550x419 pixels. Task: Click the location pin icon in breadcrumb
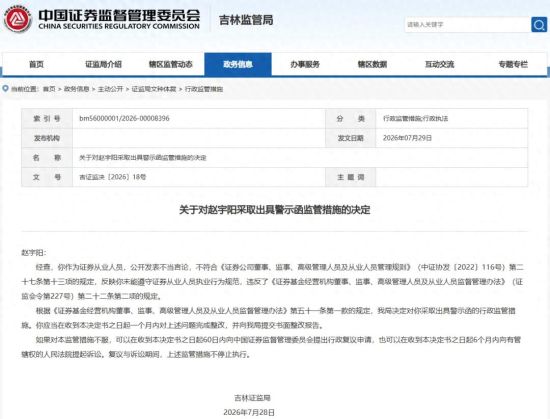pos(5,89)
